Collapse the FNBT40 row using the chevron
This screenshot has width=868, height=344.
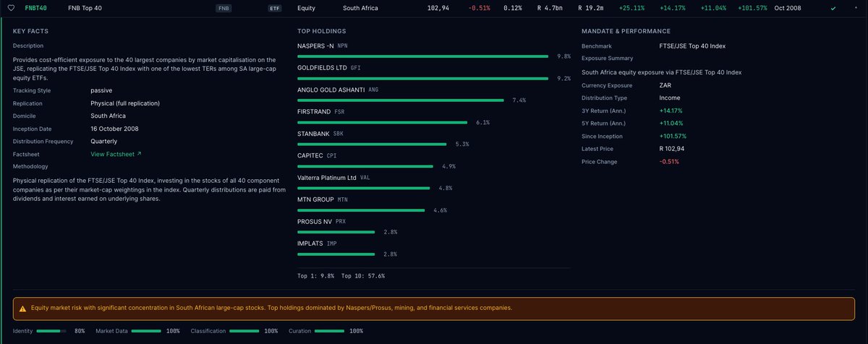tap(856, 8)
